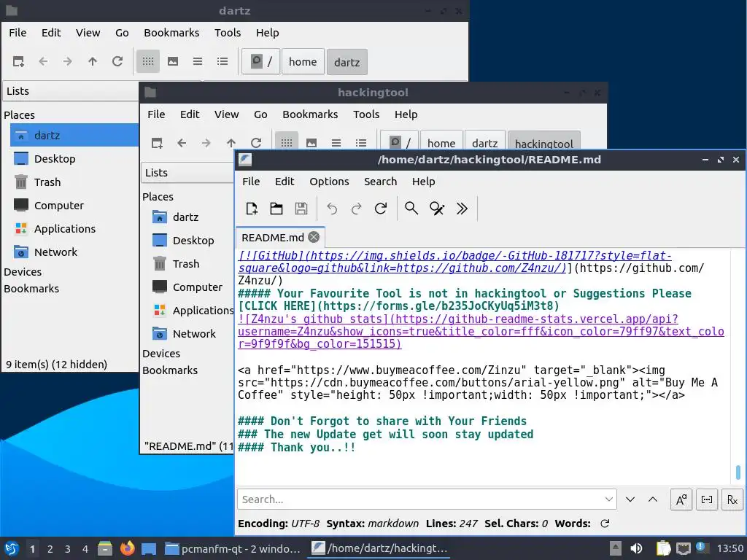Reload document icon in editor toolbar
The height and width of the screenshot is (560, 747).
(381, 209)
